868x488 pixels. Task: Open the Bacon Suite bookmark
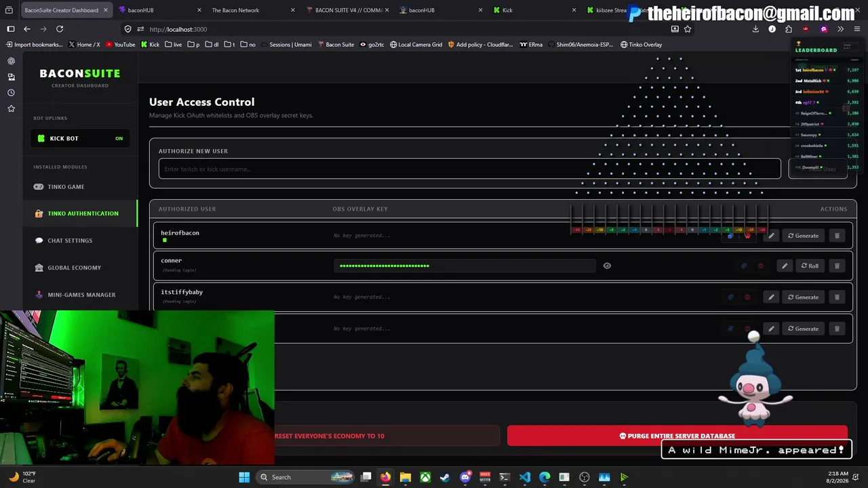tap(336, 45)
